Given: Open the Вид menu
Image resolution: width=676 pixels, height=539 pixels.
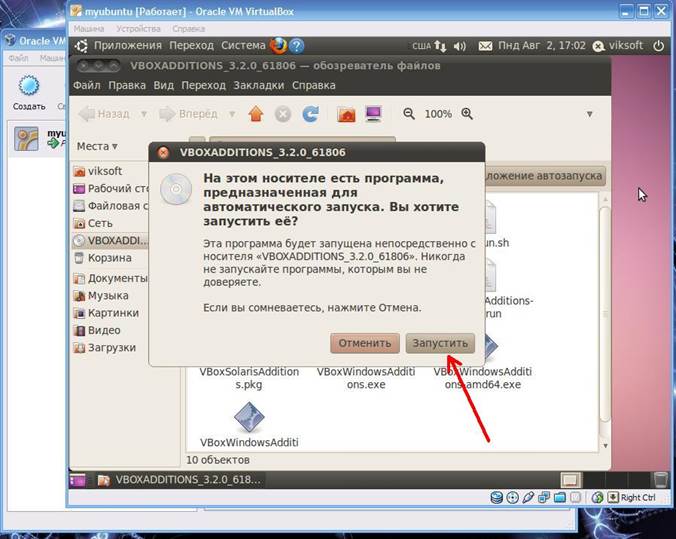Looking at the screenshot, I should pyautogui.click(x=163, y=85).
